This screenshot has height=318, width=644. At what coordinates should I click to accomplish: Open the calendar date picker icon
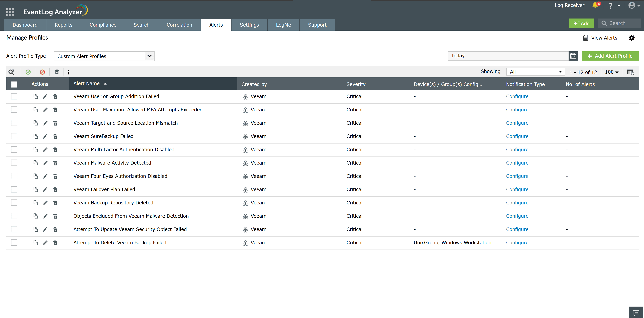[x=573, y=56]
